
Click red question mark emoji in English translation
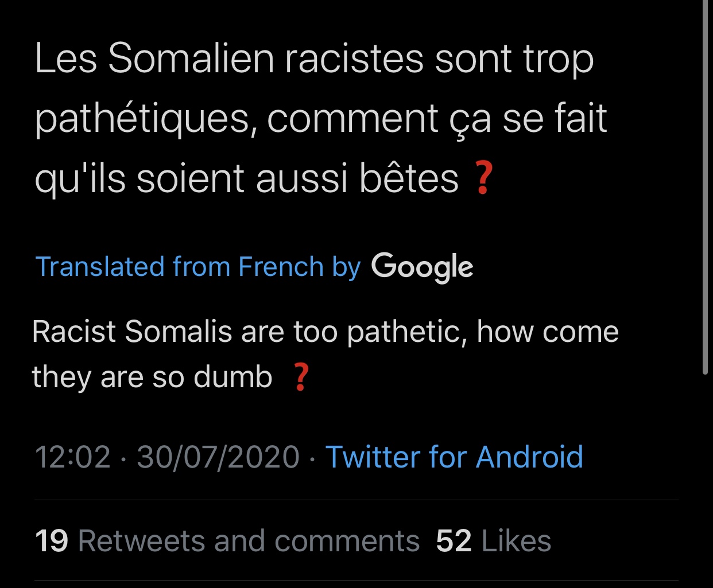coord(301,377)
